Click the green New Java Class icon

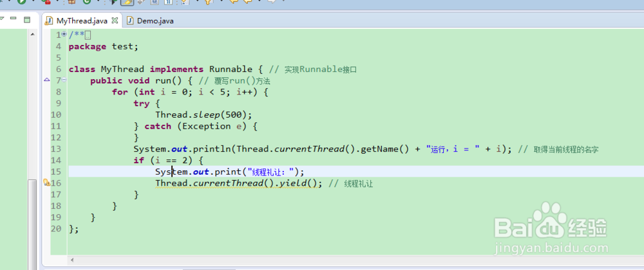[x=87, y=2]
